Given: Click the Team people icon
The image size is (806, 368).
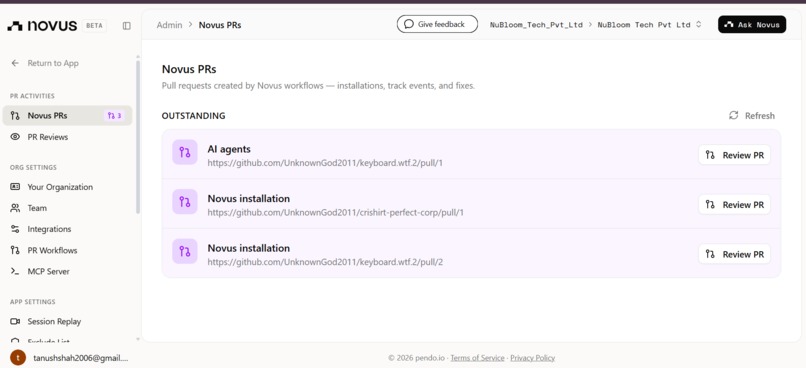Looking at the screenshot, I should point(15,208).
